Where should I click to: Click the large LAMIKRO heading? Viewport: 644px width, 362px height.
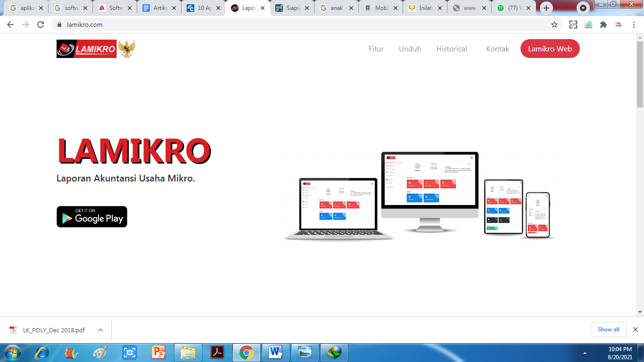134,151
